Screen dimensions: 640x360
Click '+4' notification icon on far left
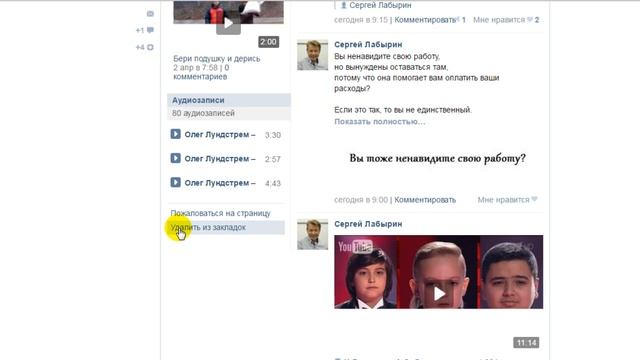click(x=145, y=47)
